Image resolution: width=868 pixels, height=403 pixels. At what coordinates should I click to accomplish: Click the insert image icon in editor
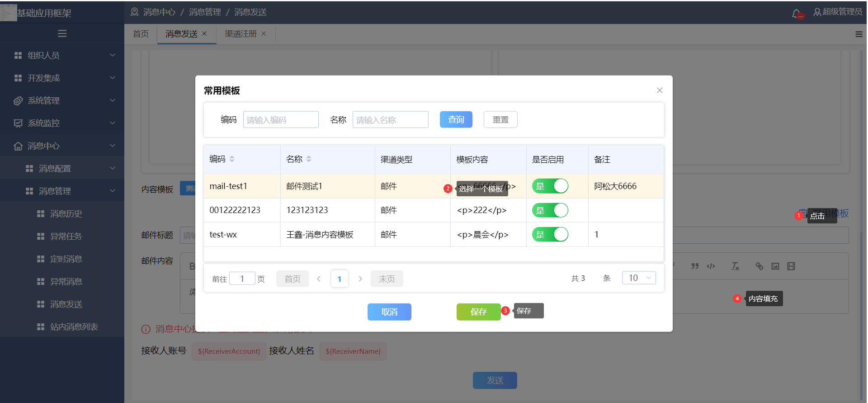[x=775, y=266]
